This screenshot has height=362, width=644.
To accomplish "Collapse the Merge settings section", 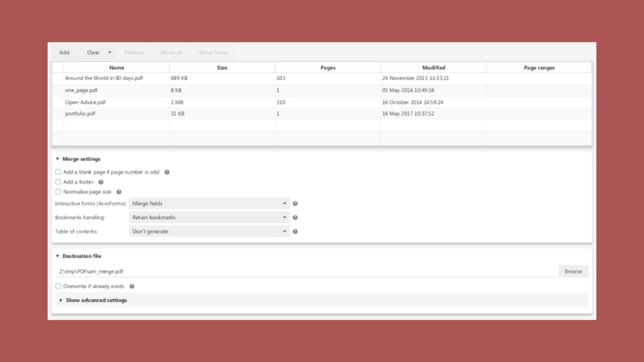I will 58,159.
